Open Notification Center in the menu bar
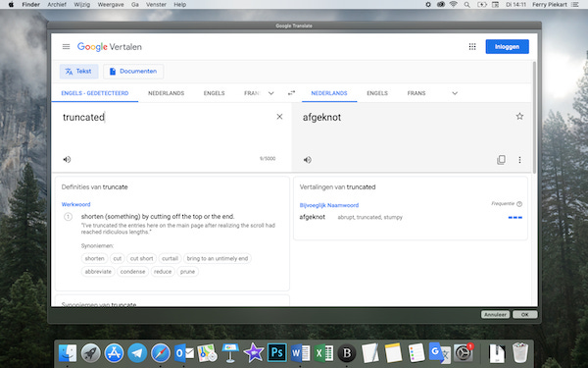 click(575, 5)
